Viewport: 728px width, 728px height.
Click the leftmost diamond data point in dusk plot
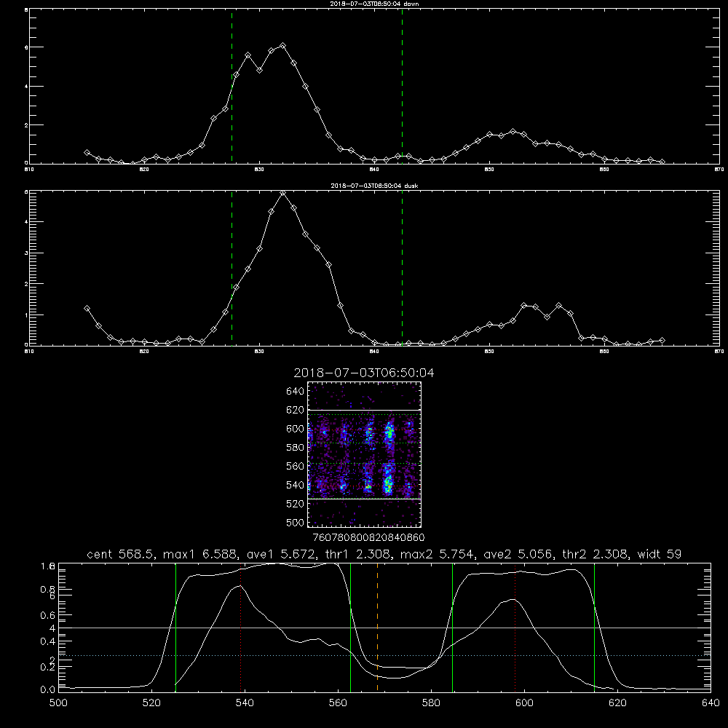tap(87, 308)
